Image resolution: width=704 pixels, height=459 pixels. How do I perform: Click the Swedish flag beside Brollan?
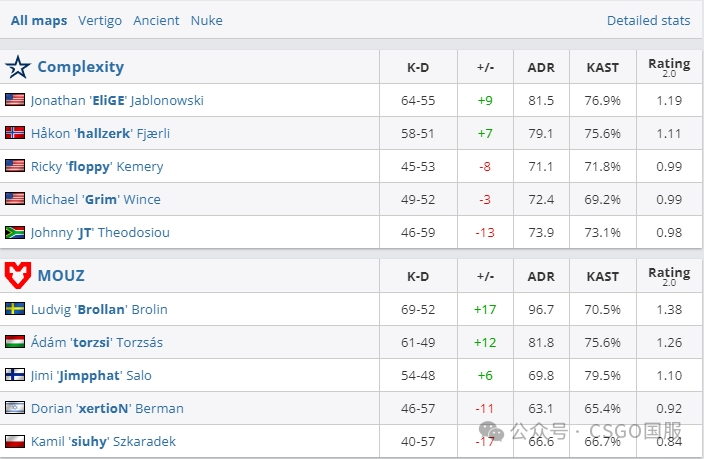15,309
